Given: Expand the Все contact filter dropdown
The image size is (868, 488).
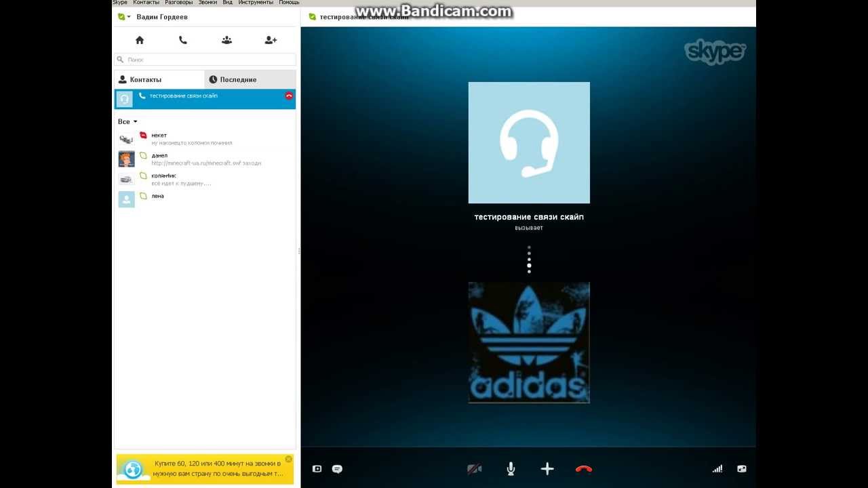Looking at the screenshot, I should tap(127, 122).
